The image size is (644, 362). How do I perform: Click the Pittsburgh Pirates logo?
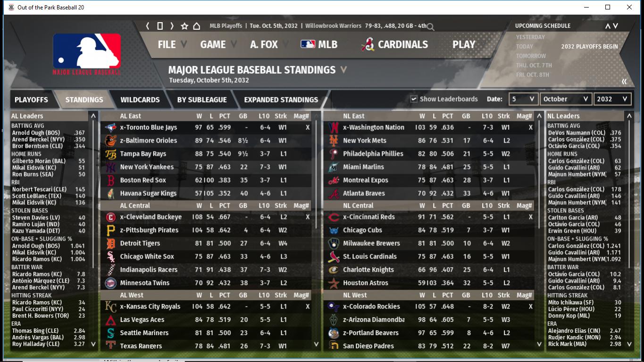(x=110, y=230)
